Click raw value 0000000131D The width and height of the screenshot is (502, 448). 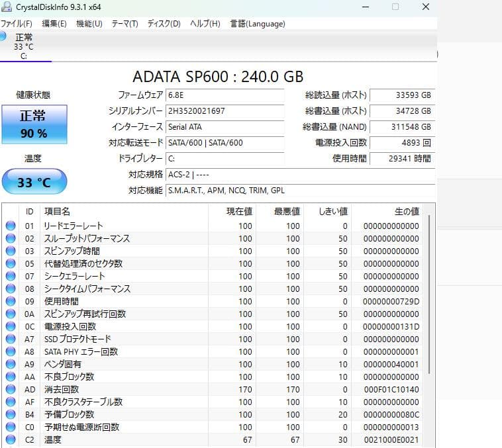(391, 326)
